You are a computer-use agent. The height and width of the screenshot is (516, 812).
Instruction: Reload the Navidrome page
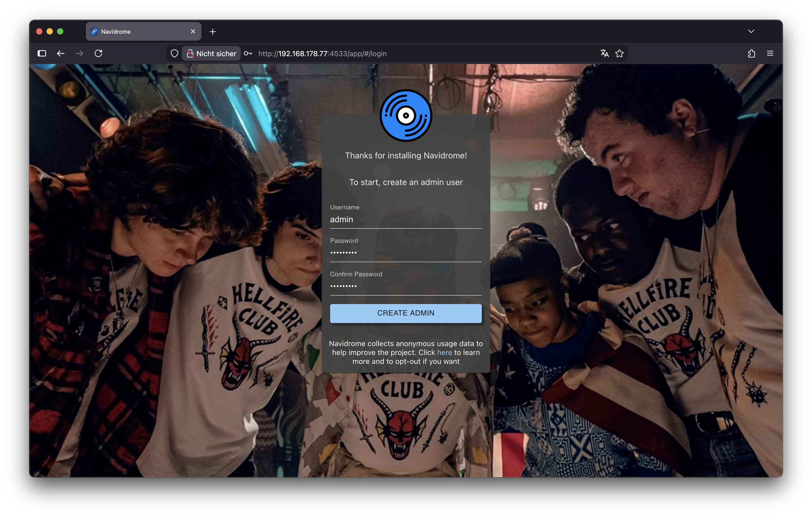pos(98,53)
